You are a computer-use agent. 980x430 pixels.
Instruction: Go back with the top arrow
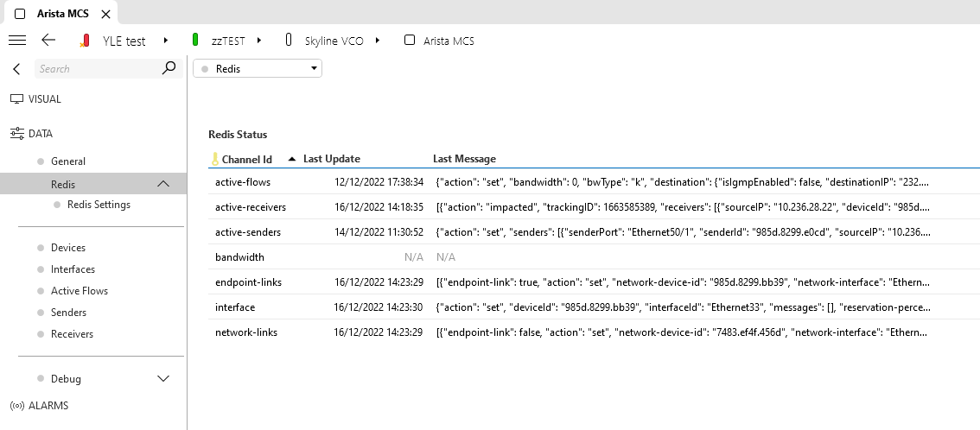tap(48, 40)
